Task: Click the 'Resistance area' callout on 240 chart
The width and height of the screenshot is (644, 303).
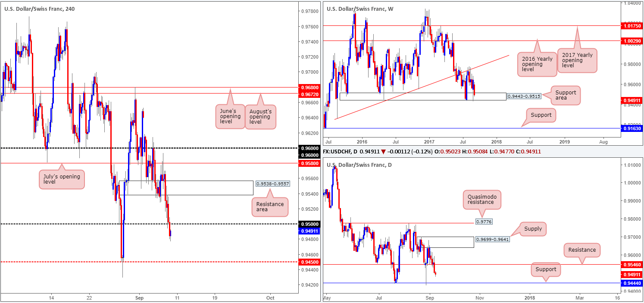Action: [x=270, y=206]
